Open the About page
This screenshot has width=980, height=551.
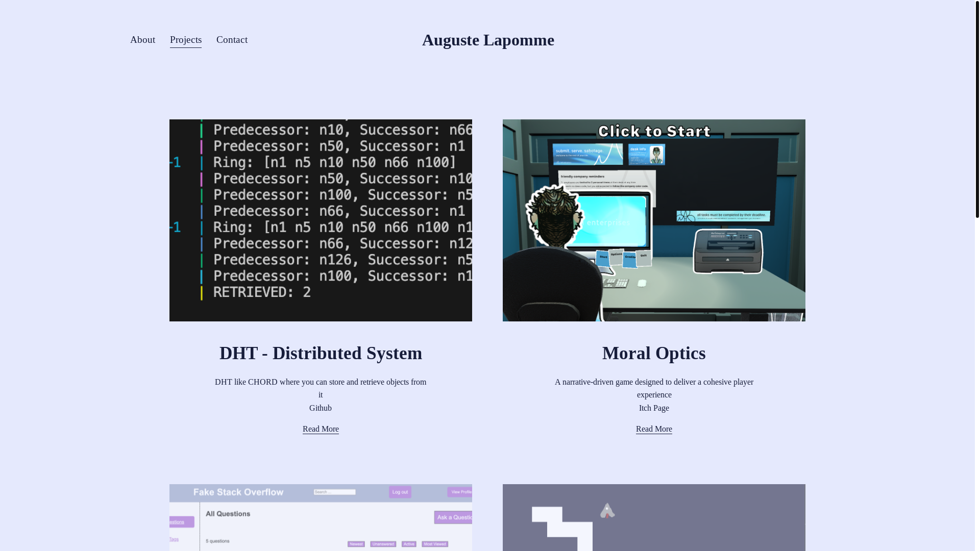(x=142, y=40)
